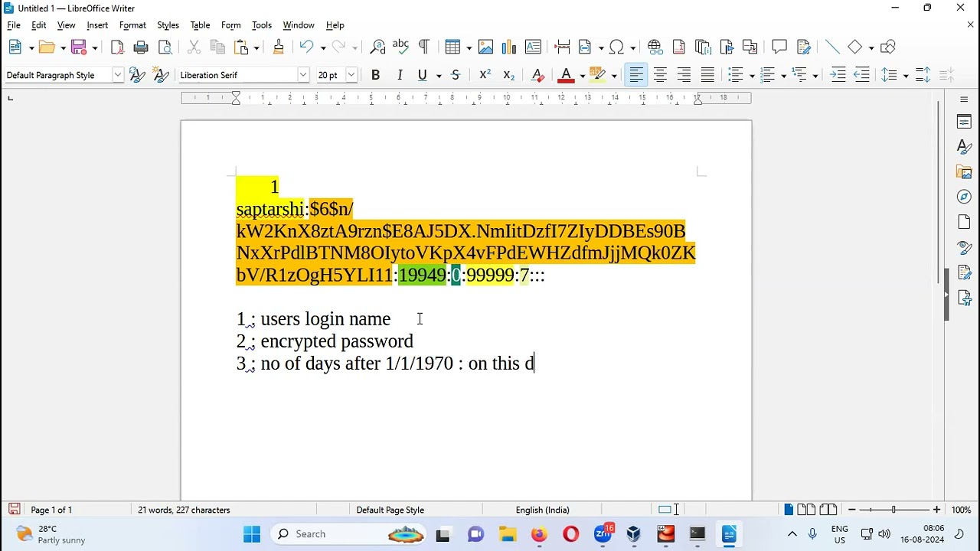Screen dimensions: 980x551
Task: Click the Print icon
Action: point(141,47)
